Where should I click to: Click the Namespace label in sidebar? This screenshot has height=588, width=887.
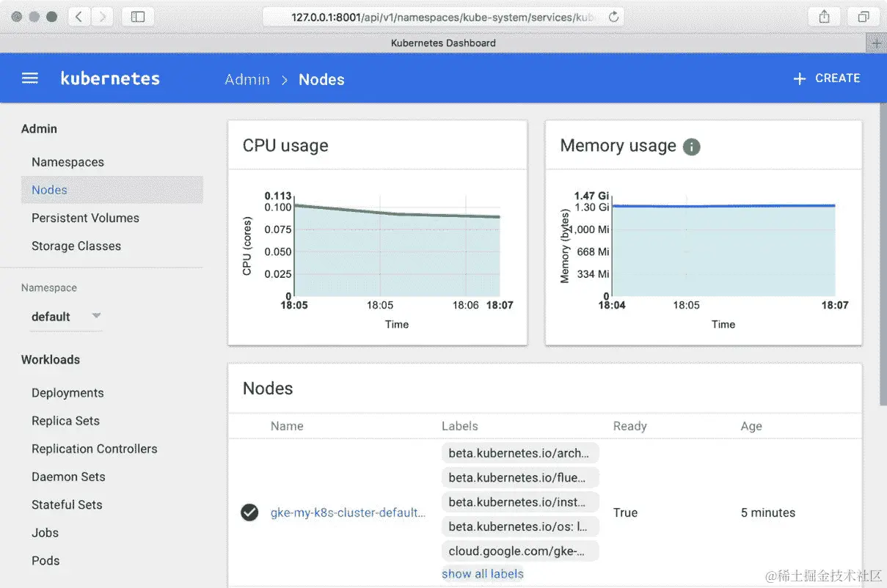coord(49,287)
